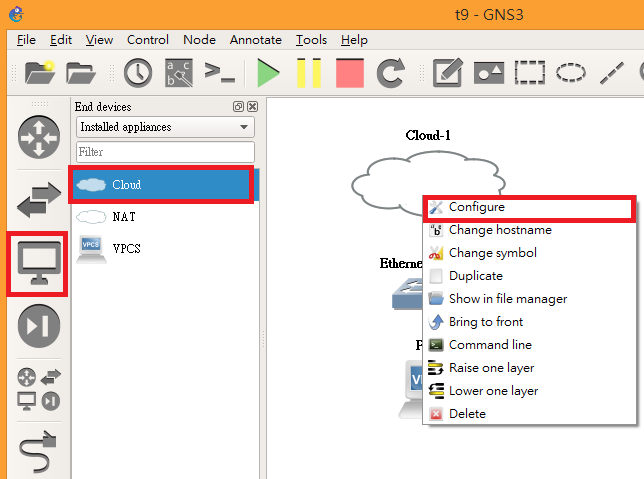Close the End devices panel
644x479 pixels.
coord(253,107)
